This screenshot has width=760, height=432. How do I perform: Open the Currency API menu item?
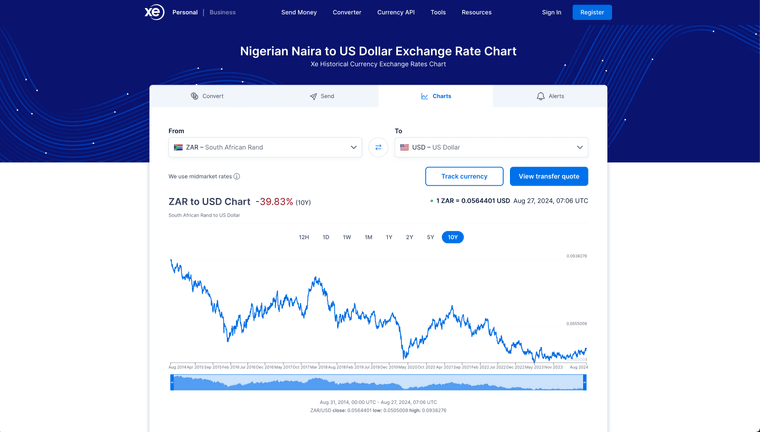click(396, 13)
